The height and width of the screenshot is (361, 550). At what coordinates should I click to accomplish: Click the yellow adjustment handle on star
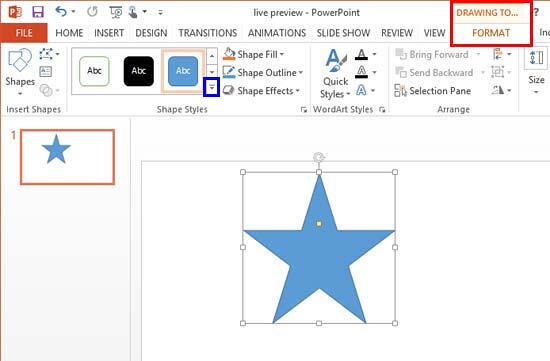319,223
